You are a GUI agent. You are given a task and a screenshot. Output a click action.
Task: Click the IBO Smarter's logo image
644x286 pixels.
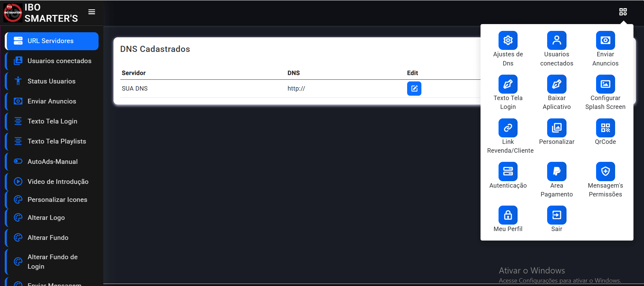click(x=13, y=13)
